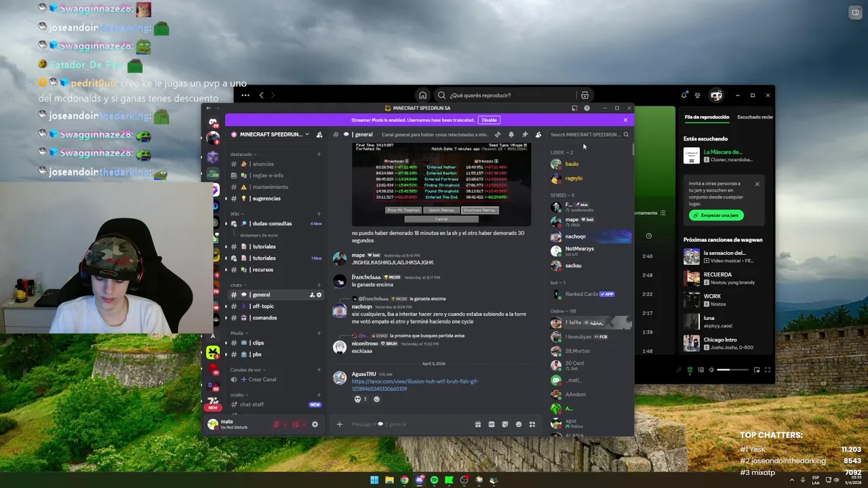Toggle Discord microphone mute

coord(276,424)
